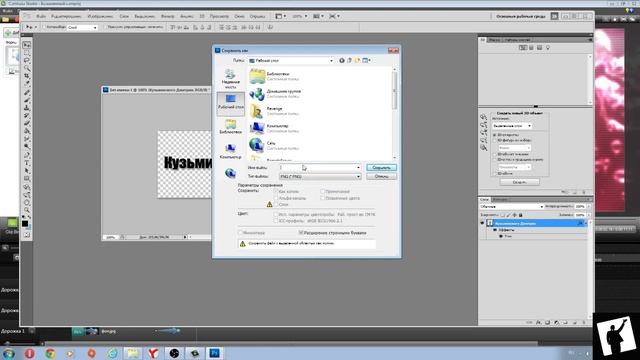Select the Path Selection tool
The width and height of the screenshot is (640, 360).
27,171
